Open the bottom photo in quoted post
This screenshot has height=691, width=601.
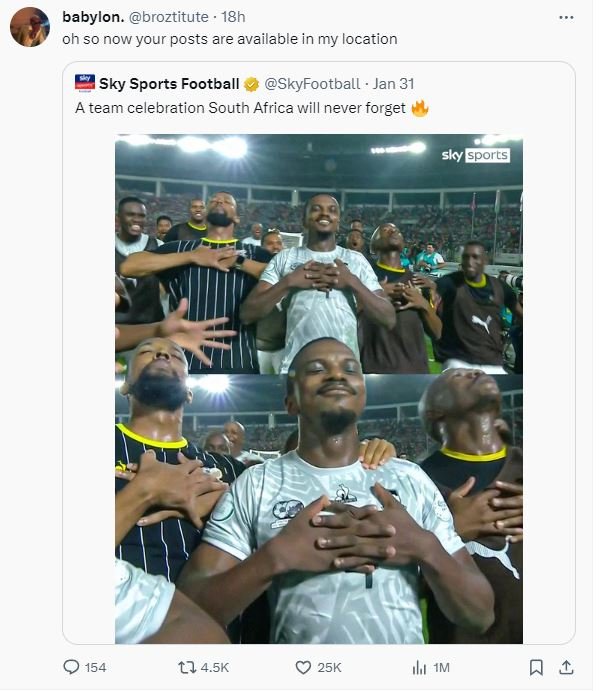pos(319,510)
